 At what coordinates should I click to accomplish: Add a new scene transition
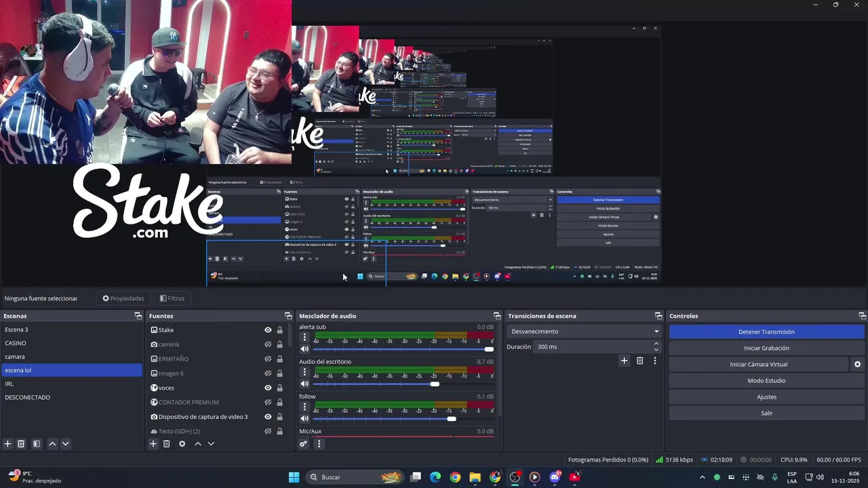[624, 361]
